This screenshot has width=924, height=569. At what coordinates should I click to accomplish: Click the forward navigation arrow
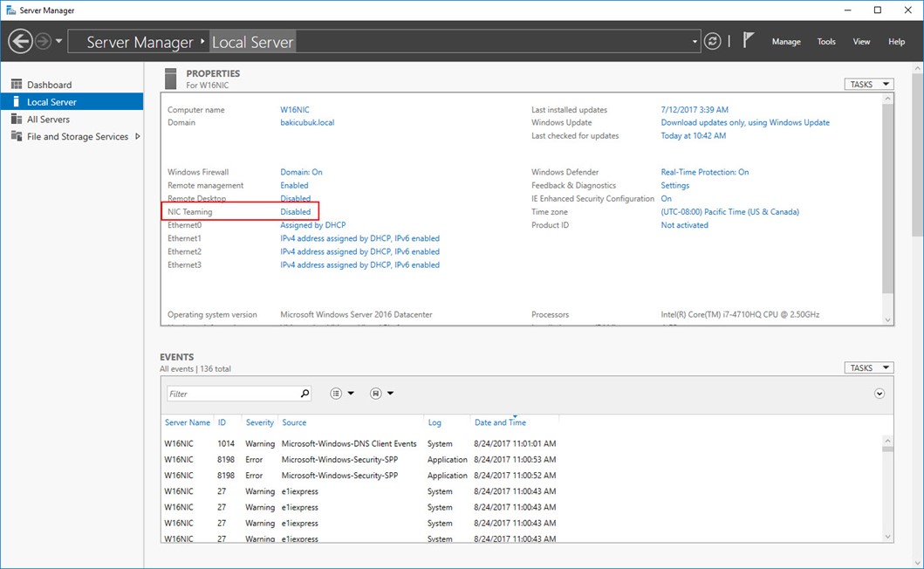tap(43, 41)
